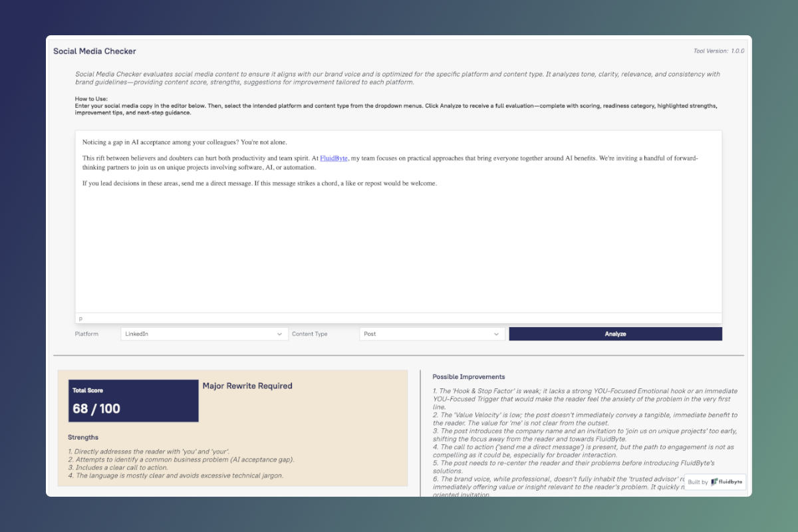798x532 pixels.
Task: Click the Social Media Checker title
Action: point(94,51)
